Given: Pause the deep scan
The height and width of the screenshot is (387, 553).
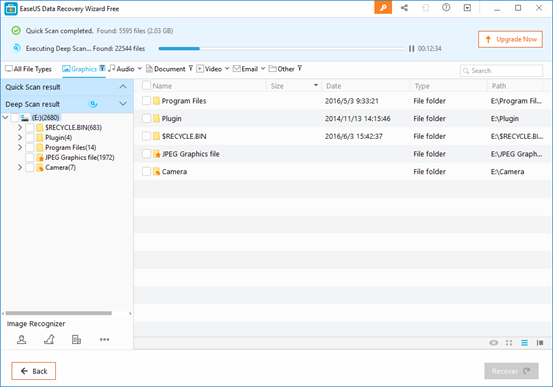Looking at the screenshot, I should [411, 49].
